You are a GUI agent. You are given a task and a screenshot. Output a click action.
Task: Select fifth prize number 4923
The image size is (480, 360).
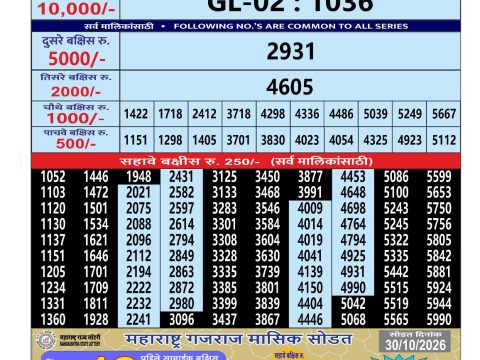(410, 140)
